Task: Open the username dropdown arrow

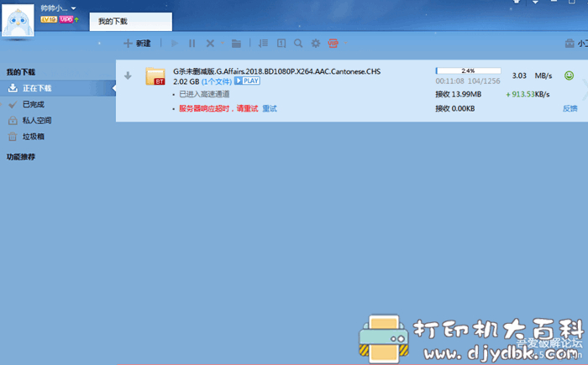Action: [x=74, y=8]
